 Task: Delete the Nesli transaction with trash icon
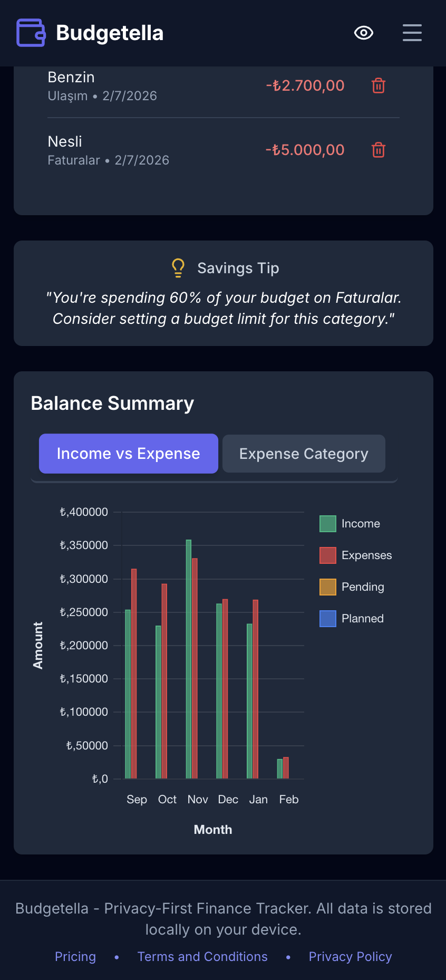tap(378, 150)
